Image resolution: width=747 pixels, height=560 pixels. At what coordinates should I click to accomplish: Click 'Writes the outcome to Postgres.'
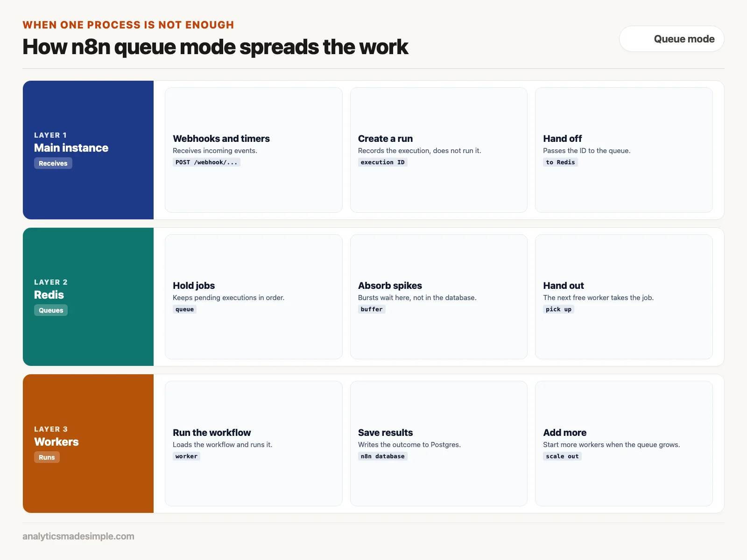[409, 445]
